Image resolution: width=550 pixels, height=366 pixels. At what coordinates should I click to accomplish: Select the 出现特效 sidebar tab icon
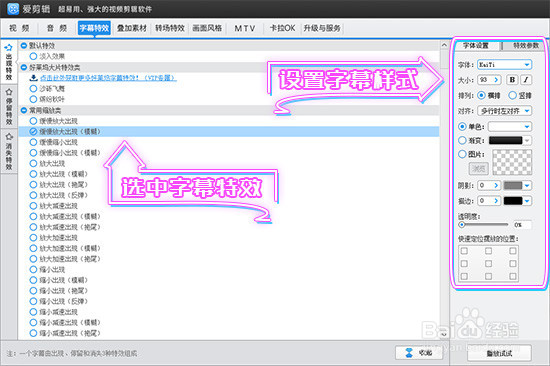point(9,48)
